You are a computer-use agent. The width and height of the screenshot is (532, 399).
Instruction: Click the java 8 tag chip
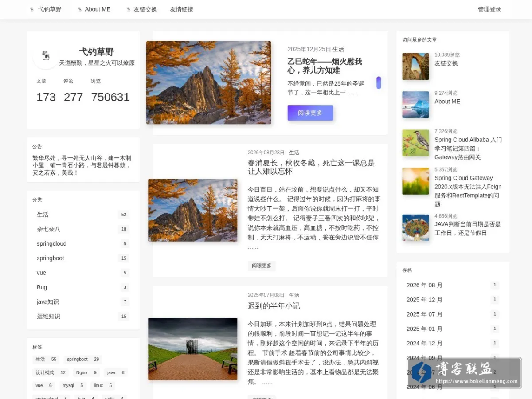pos(116,373)
